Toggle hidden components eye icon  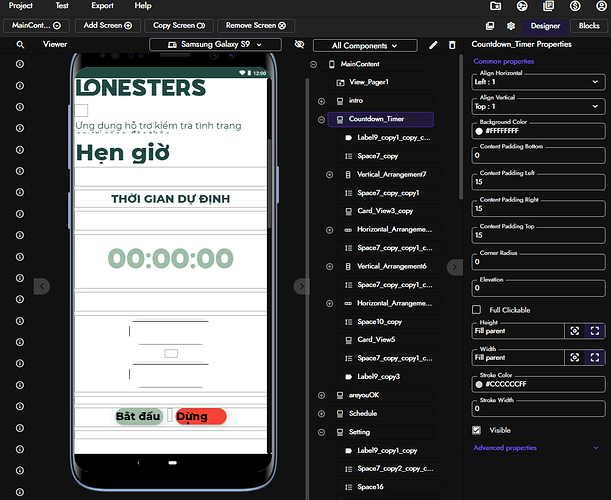[x=299, y=45]
